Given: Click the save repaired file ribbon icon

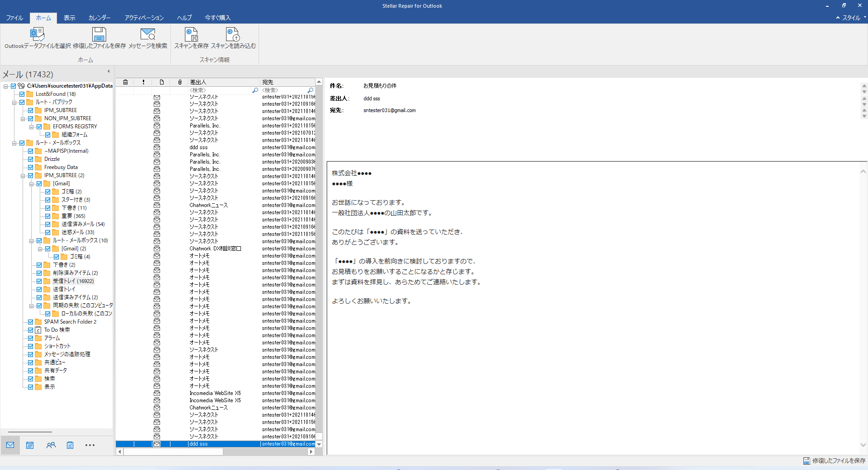Looking at the screenshot, I should (x=99, y=34).
